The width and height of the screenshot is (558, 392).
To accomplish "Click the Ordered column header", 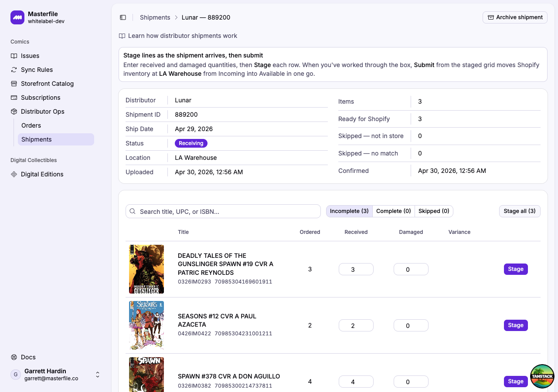I will click(x=310, y=232).
